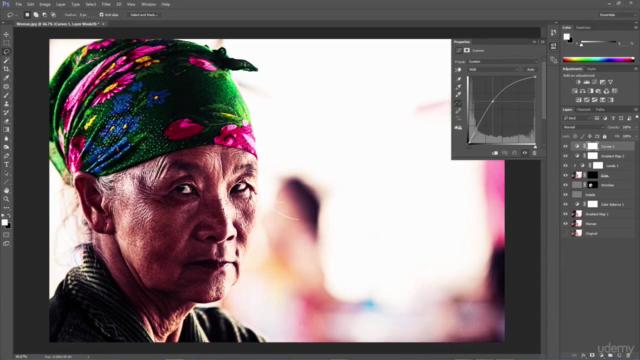Select the Zoom tool
The width and height of the screenshot is (640, 360).
[6, 199]
